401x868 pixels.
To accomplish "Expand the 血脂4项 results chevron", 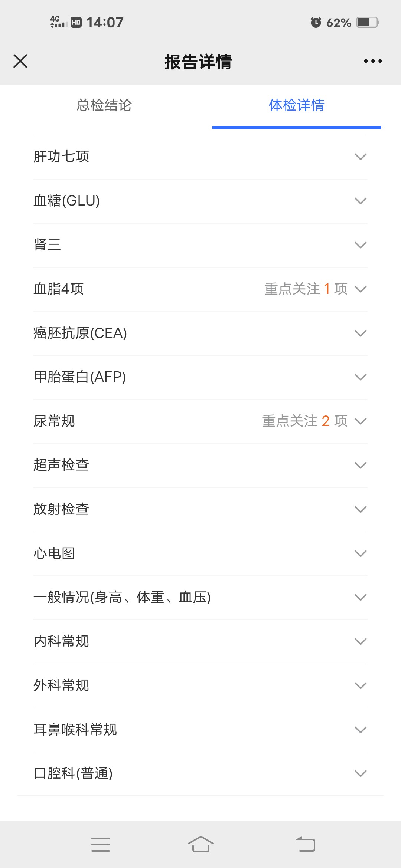I will pos(361,289).
